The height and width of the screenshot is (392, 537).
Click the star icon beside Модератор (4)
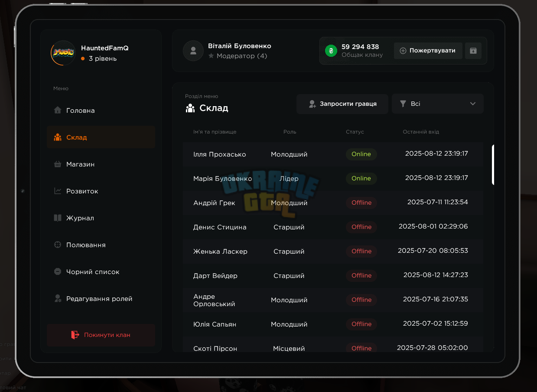click(x=211, y=56)
